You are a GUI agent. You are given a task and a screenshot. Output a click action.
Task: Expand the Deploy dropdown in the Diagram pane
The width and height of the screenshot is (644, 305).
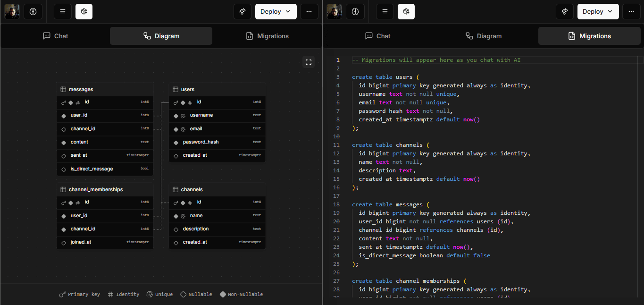(x=276, y=11)
